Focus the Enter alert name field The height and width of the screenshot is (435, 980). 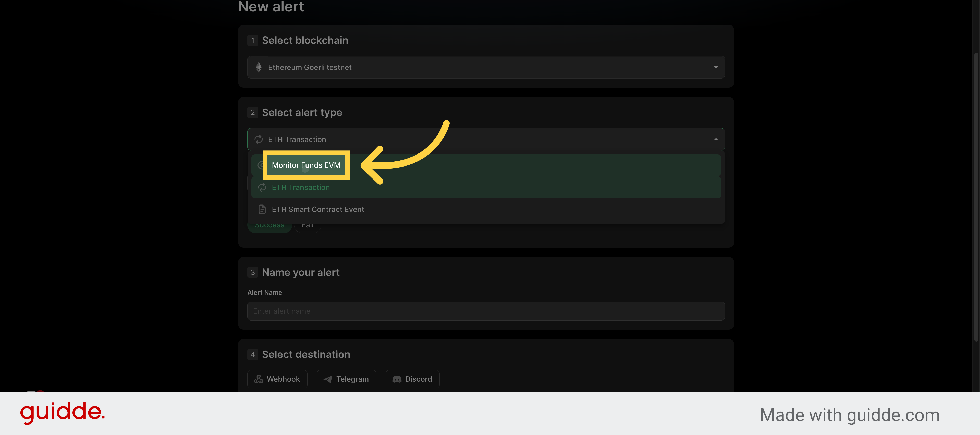click(x=486, y=311)
